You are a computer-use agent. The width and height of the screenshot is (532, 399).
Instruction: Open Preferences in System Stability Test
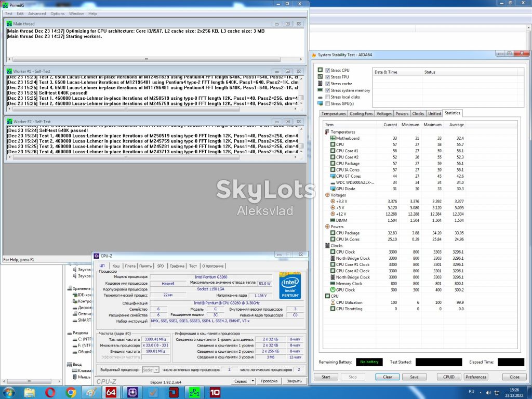coord(476,377)
